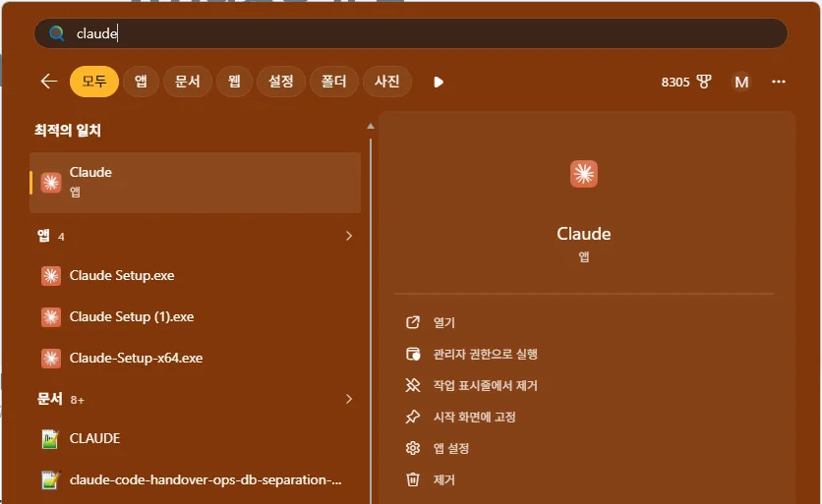The image size is (822, 504).
Task: Select the 사진 filter tab
Action: [386, 82]
